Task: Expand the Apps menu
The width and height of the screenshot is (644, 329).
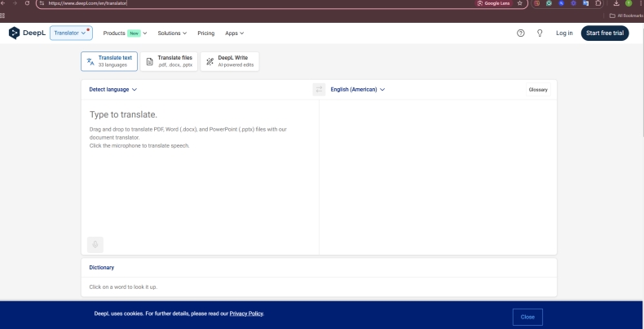Action: (x=234, y=33)
